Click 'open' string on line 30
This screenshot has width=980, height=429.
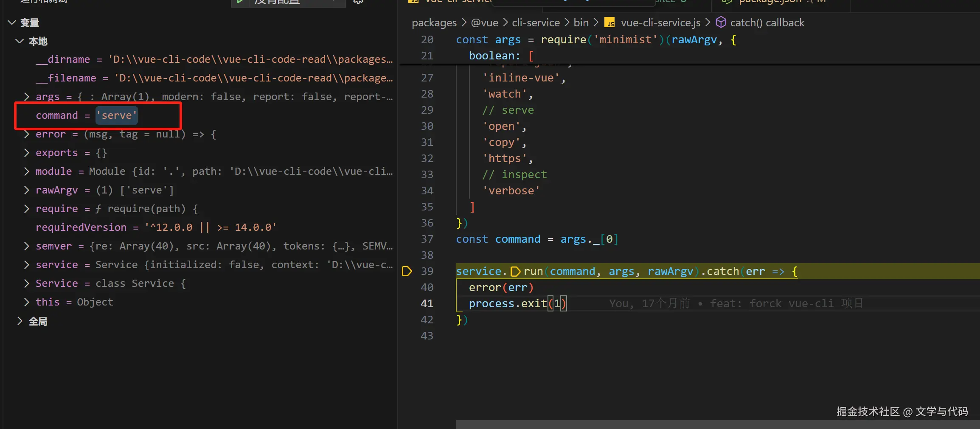coord(502,126)
